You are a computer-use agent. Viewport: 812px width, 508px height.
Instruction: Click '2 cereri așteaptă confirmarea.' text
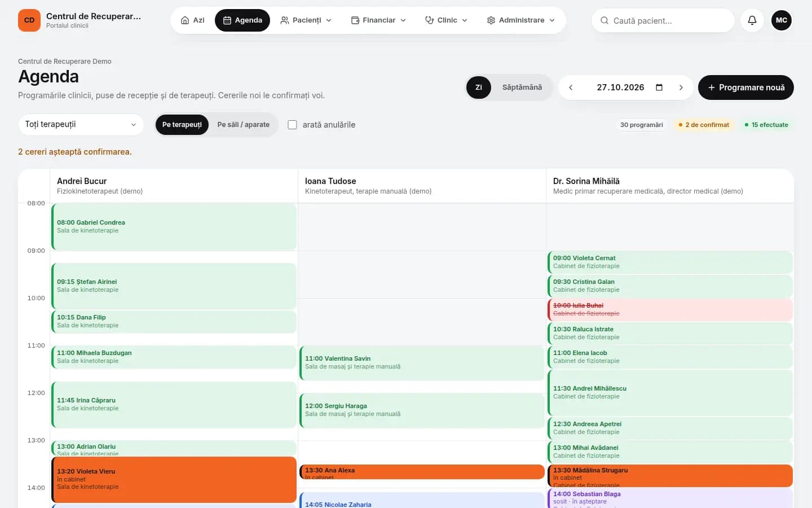coord(75,152)
